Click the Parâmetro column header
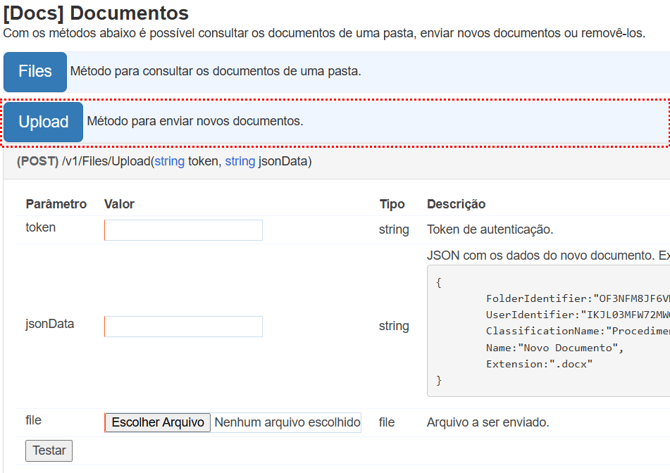The width and height of the screenshot is (670, 473). coord(56,204)
